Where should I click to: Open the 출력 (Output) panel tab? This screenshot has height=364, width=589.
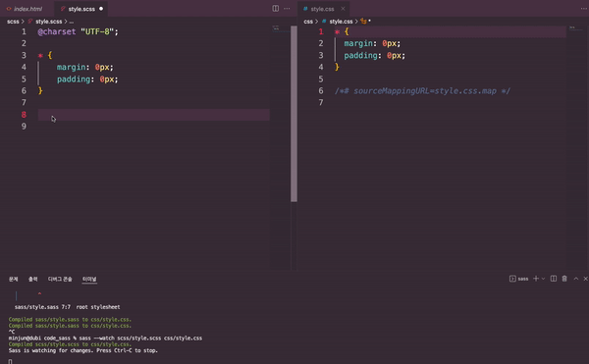pyautogui.click(x=33, y=279)
